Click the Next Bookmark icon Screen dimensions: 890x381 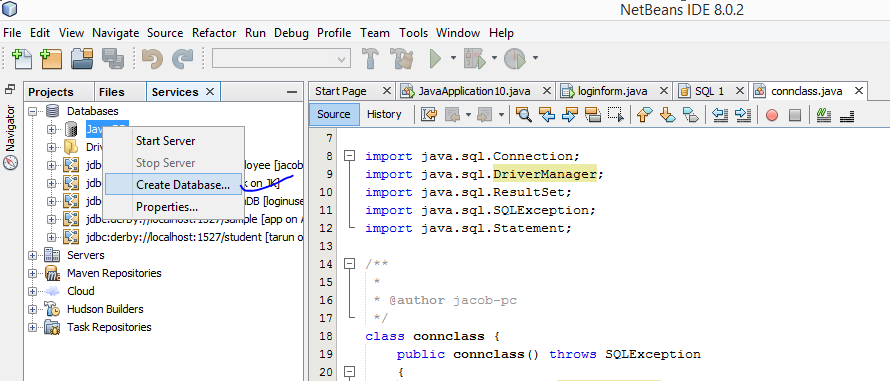pos(668,115)
